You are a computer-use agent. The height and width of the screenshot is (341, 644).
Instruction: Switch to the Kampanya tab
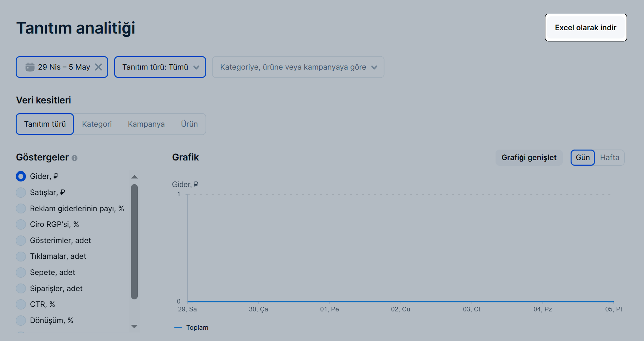click(146, 124)
